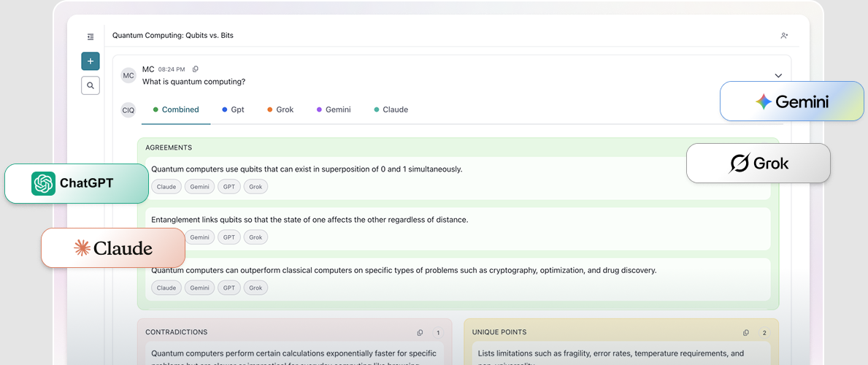Click Grok chip under the entanglement statement
Screen dimensions: 868x365
coord(256,237)
